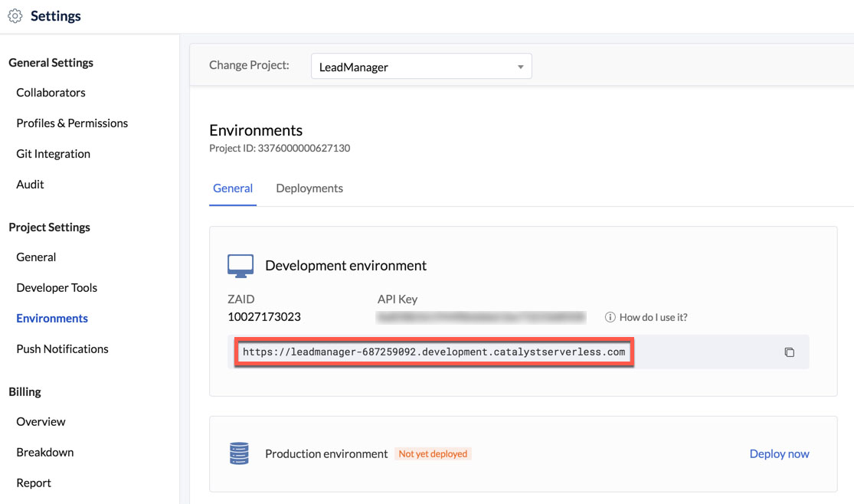This screenshot has width=854, height=504.
Task: Copy the development URL with copy icon
Action: (789, 352)
